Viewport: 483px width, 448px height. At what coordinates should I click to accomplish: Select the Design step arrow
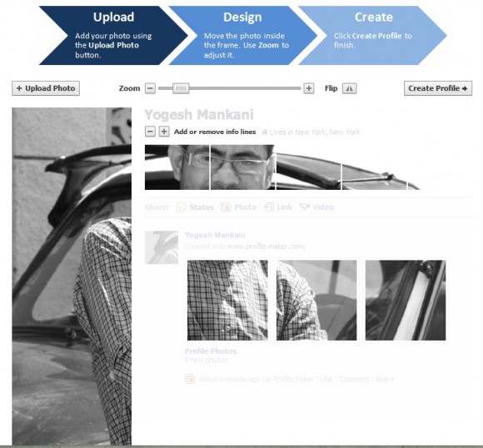[242, 36]
